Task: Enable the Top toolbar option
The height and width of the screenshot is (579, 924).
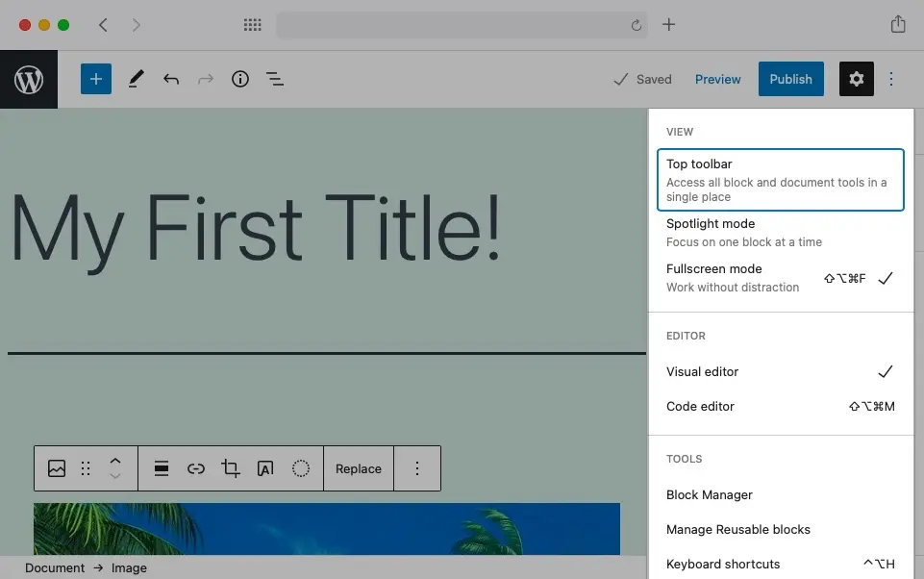Action: coord(780,180)
